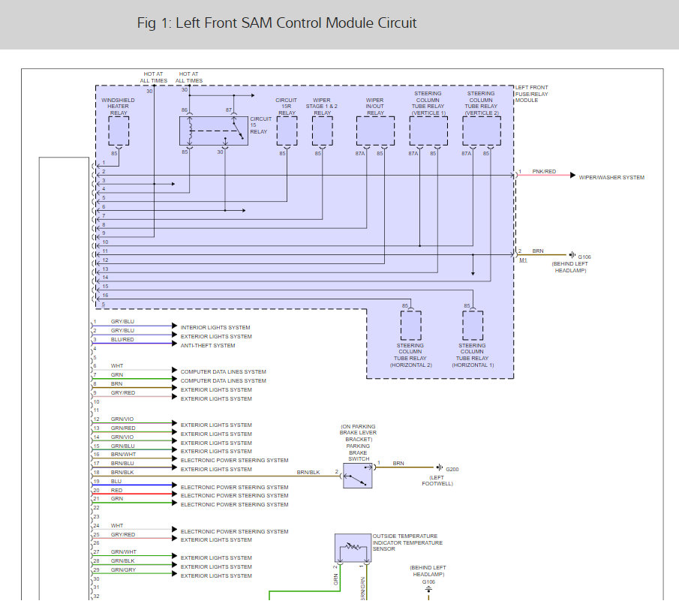Click the figure title Left Front SAM Control Module Circuit
Viewport: 679px width, 616px height.
point(277,23)
